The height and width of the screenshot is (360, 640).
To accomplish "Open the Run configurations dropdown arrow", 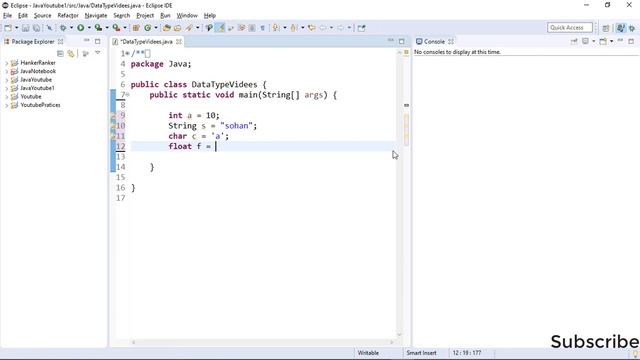I will coord(89,28).
